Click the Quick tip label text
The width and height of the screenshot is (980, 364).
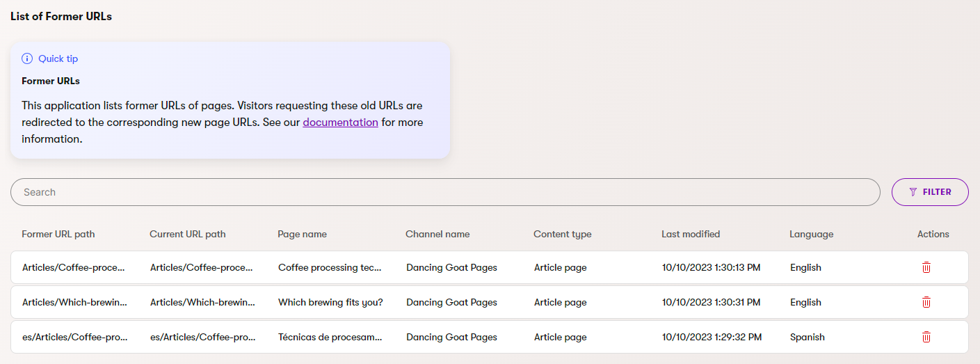58,58
